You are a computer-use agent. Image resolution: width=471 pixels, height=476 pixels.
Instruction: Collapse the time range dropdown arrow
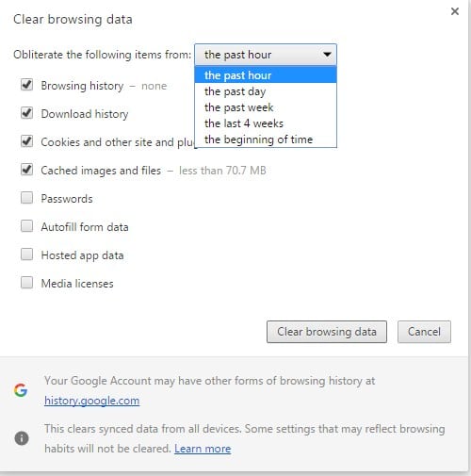pos(327,55)
